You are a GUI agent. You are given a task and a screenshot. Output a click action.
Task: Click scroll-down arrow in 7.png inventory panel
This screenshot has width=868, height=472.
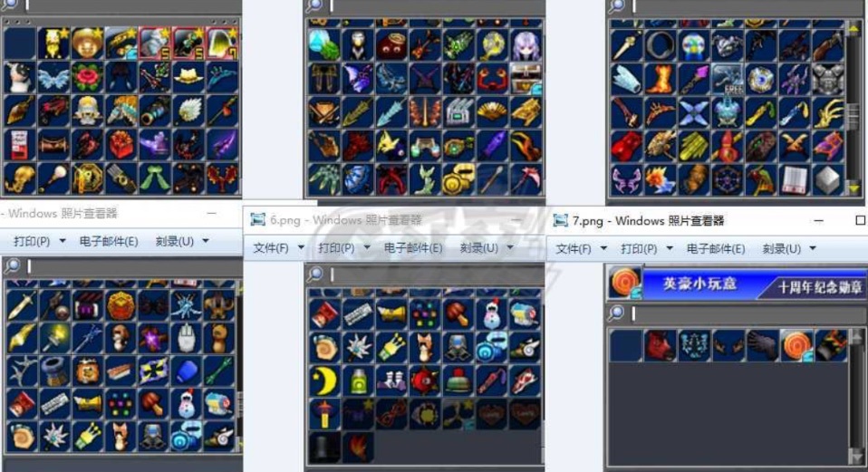pyautogui.click(x=856, y=457)
